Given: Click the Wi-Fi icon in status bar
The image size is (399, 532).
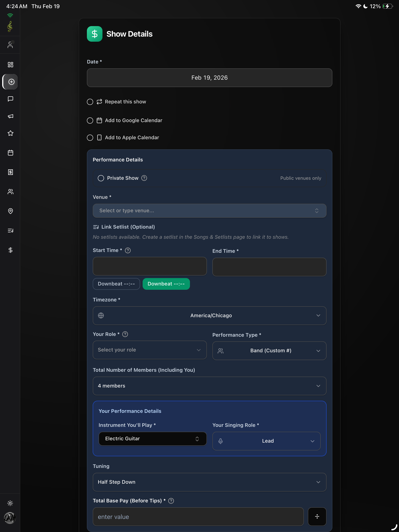Looking at the screenshot, I should [x=358, y=6].
